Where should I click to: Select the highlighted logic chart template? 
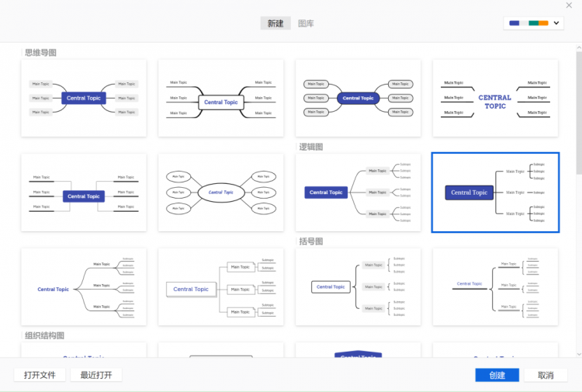pyautogui.click(x=495, y=193)
